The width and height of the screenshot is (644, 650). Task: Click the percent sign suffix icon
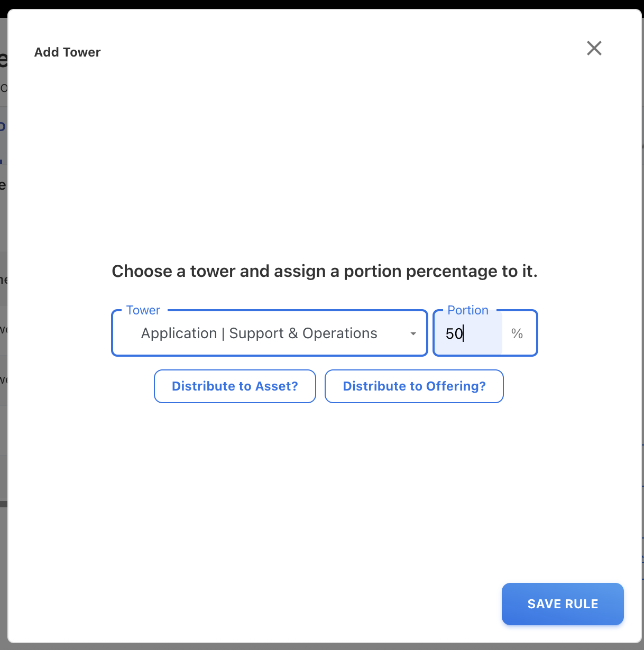(517, 333)
